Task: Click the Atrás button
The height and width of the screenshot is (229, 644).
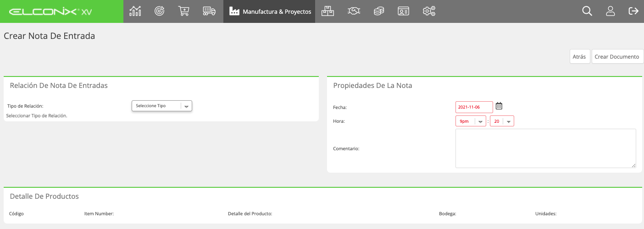Action: coord(579,57)
